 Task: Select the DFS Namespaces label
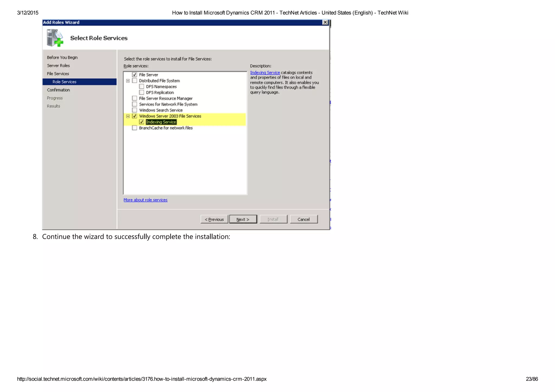click(161, 87)
